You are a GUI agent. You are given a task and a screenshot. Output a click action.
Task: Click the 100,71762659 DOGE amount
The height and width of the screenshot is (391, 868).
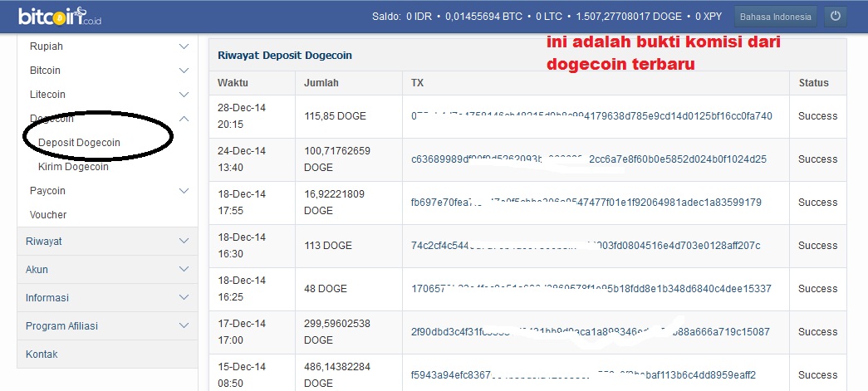click(x=337, y=159)
